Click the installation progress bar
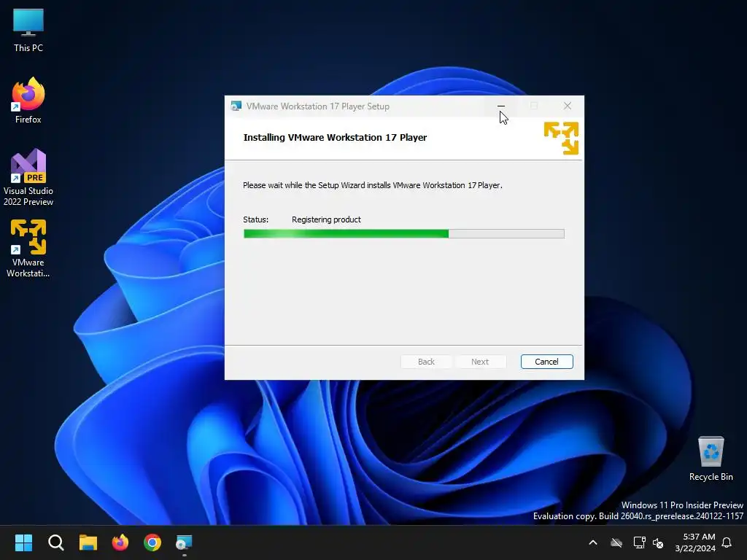The image size is (747, 560). tap(404, 233)
